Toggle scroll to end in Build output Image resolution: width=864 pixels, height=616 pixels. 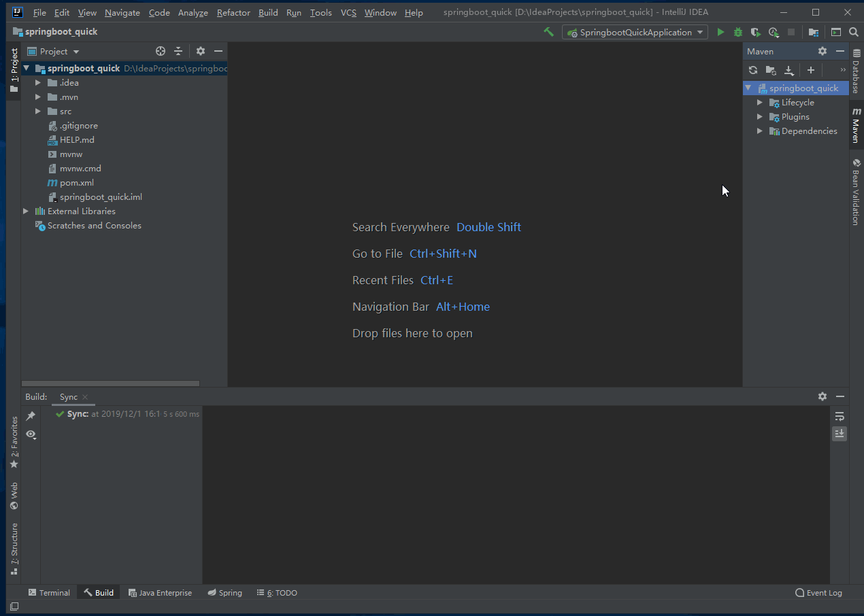tap(840, 434)
